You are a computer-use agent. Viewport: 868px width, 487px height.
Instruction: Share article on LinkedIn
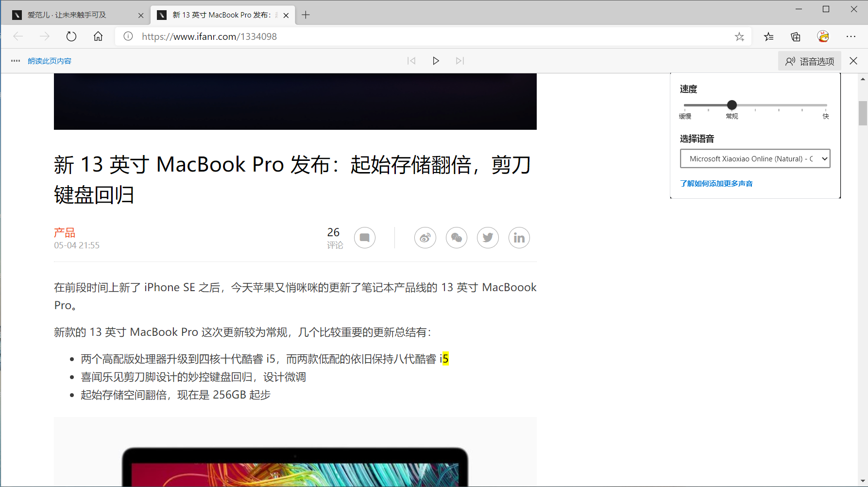(519, 238)
